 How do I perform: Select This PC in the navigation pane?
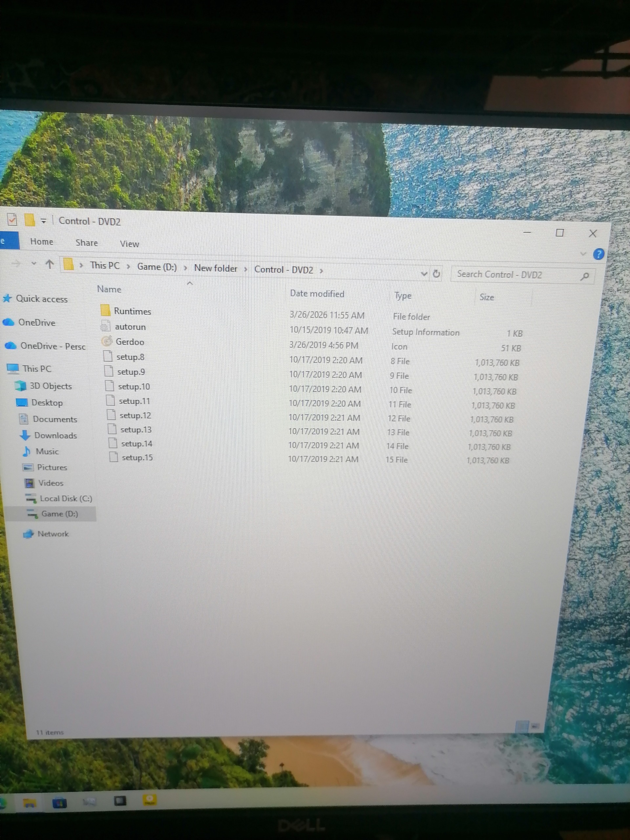29,368
